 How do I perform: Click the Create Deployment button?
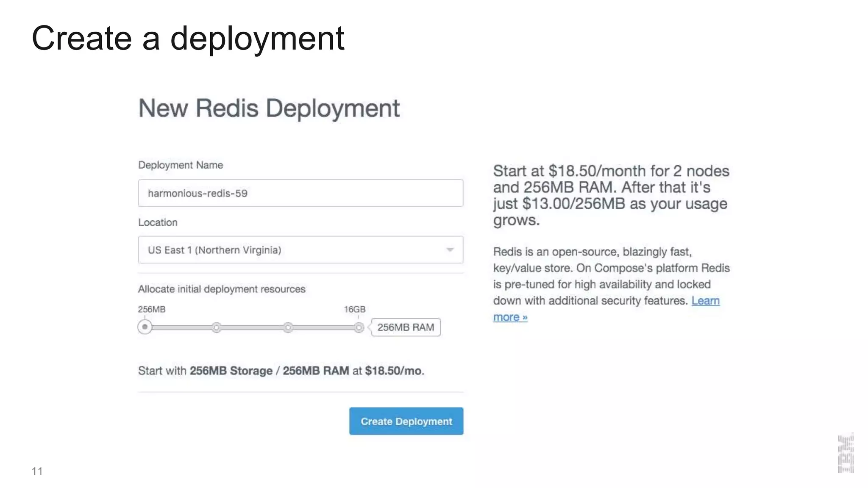click(x=406, y=421)
